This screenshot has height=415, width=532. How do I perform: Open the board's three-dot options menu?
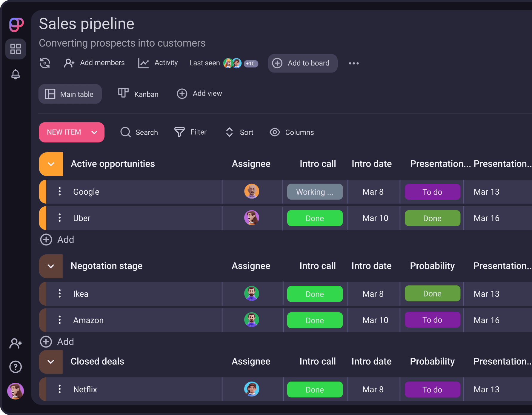click(353, 63)
